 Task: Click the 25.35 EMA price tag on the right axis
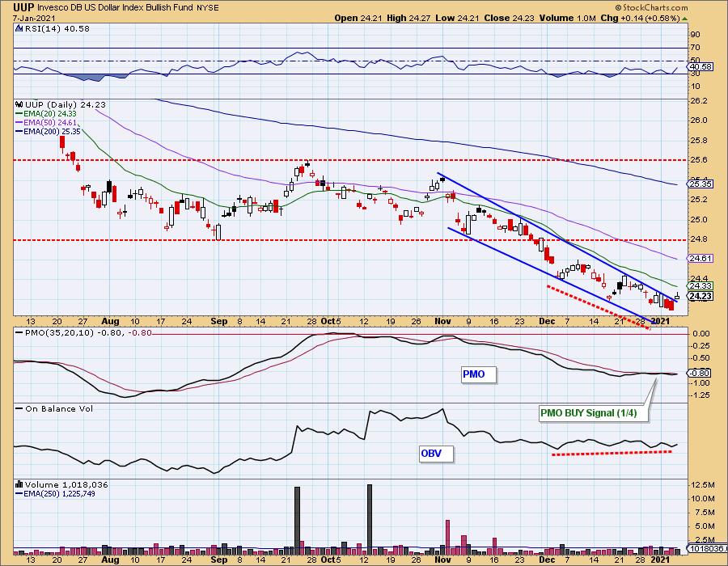click(700, 184)
